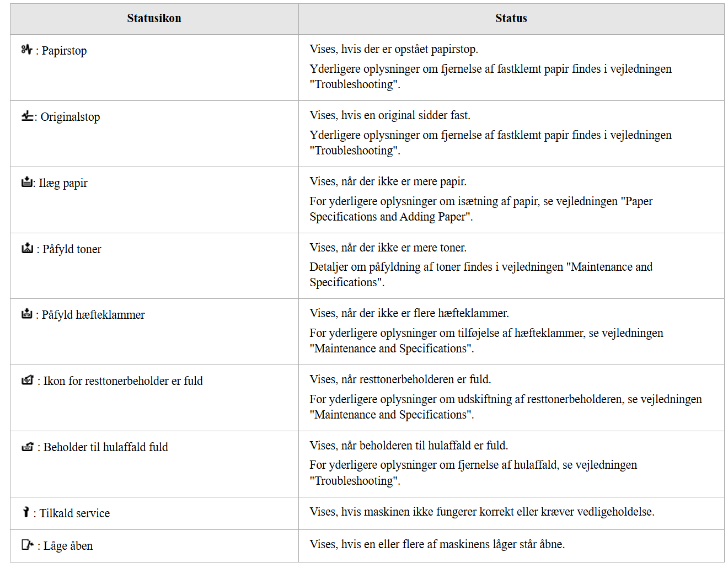Click 'Vises, hvis en original sidder fast' text

[x=389, y=115]
